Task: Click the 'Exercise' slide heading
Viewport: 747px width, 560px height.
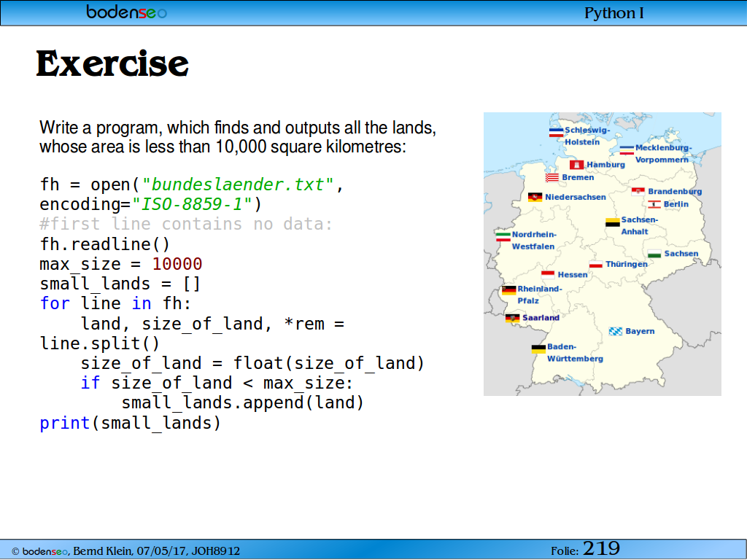Action: click(112, 64)
